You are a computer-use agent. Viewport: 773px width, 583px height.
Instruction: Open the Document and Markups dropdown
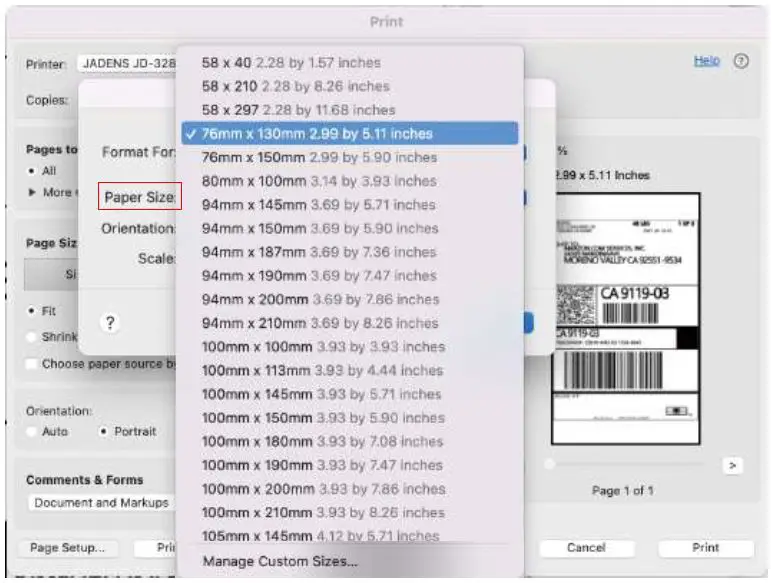coord(101,503)
